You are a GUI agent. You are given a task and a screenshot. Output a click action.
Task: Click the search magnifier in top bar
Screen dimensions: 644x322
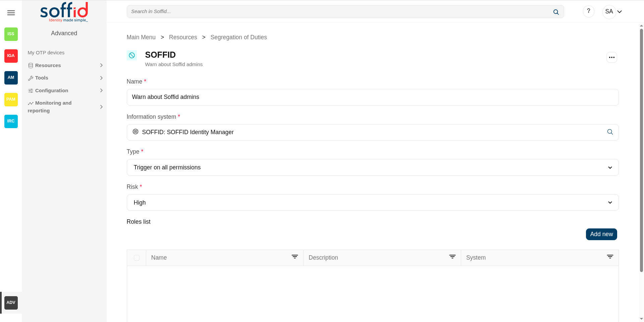coord(556,12)
